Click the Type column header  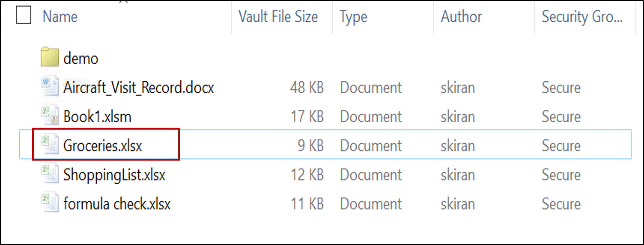[353, 17]
